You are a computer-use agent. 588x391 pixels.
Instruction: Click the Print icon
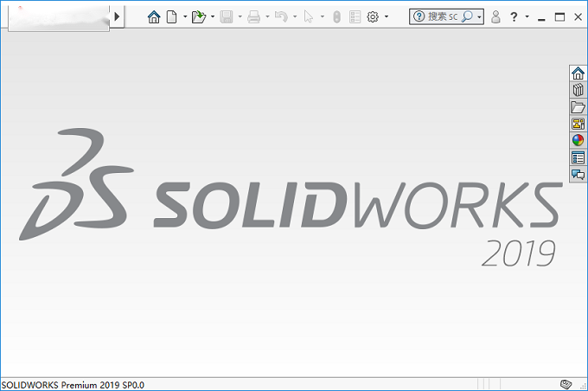click(x=254, y=17)
